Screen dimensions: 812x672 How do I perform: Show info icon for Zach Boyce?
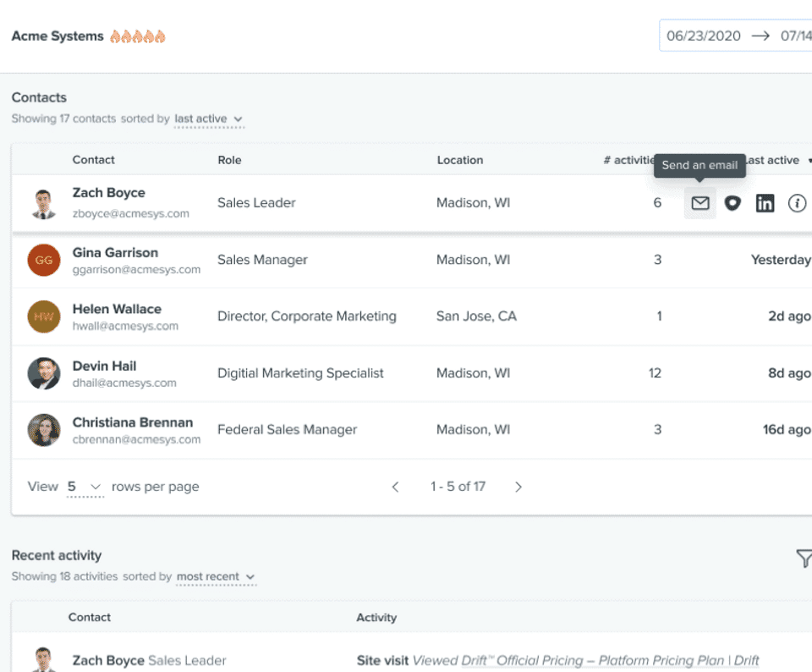pyautogui.click(x=797, y=203)
